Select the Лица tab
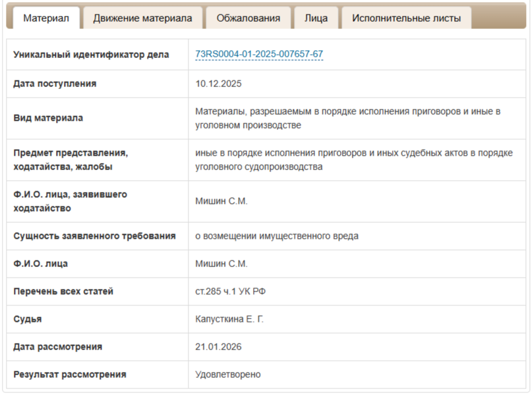The width and height of the screenshot is (532, 395). point(316,18)
